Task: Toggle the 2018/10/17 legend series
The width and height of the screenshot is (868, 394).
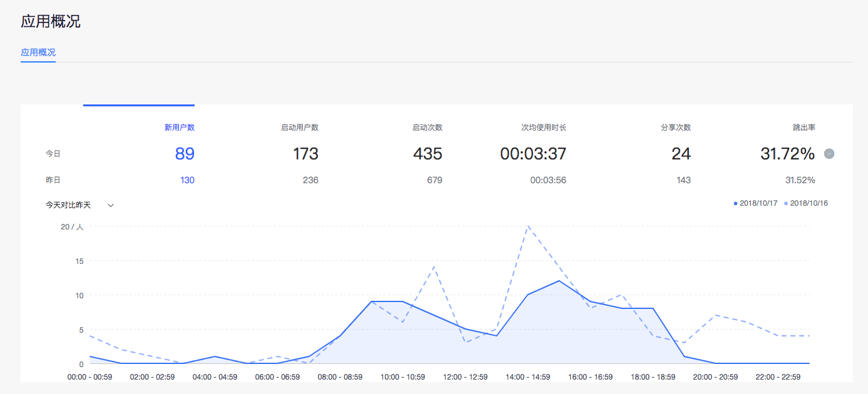Action: click(755, 203)
